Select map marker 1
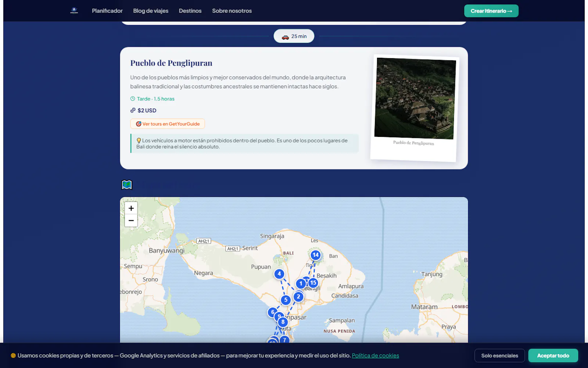588x368 pixels. (x=301, y=283)
